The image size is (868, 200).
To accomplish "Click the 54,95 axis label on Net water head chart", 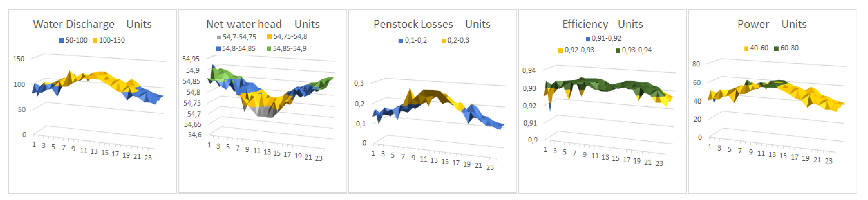I will [x=191, y=59].
